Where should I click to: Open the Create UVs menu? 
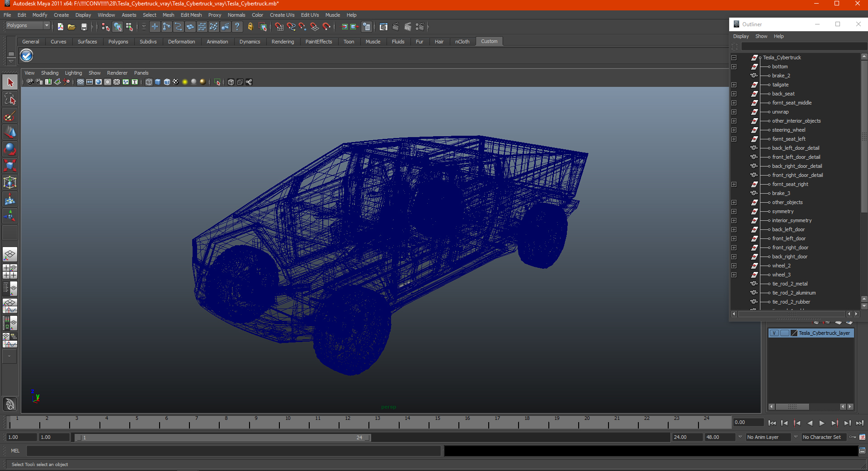(282, 15)
